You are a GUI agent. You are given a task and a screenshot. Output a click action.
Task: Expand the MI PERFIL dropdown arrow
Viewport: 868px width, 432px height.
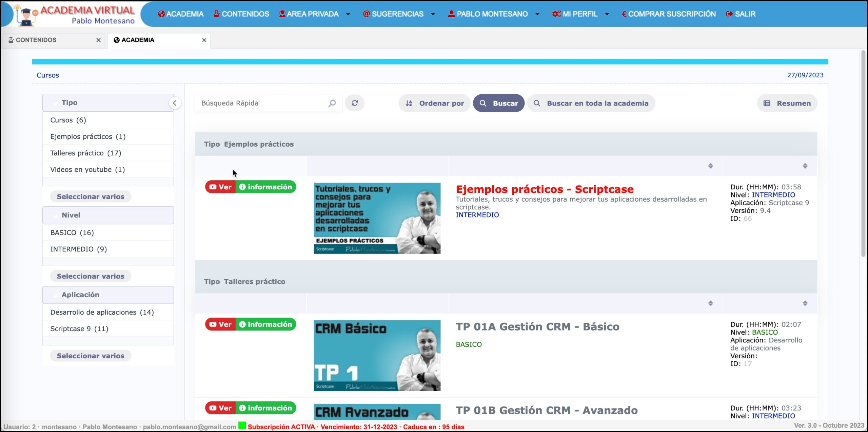[x=607, y=14]
